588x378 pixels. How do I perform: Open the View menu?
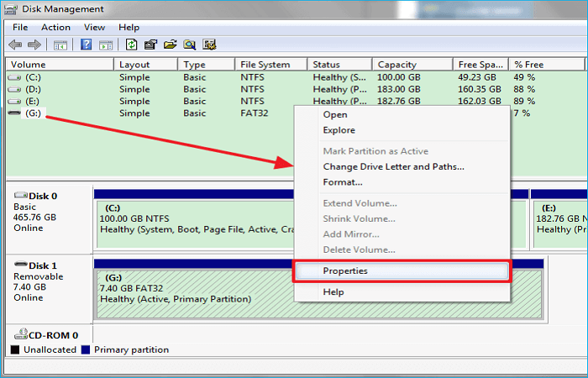tap(94, 28)
